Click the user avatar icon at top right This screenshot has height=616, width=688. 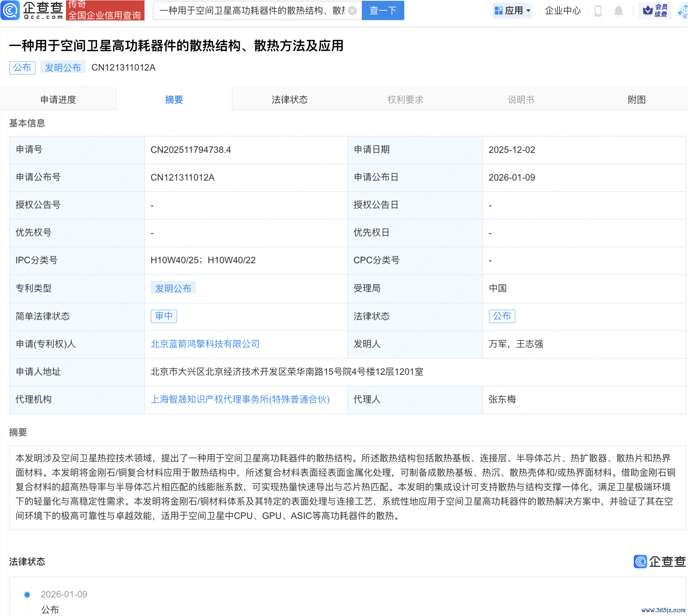(683, 11)
